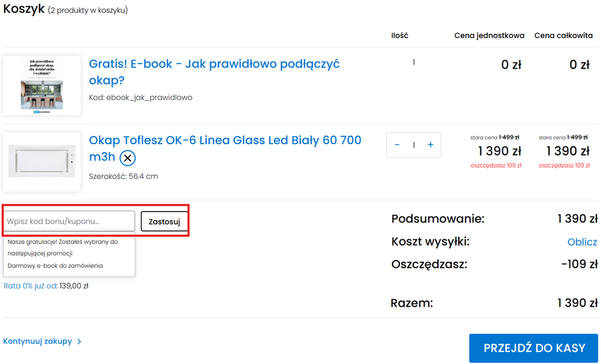Click the Koszyk page heading
The width and height of the screenshot is (601, 364).
point(24,9)
